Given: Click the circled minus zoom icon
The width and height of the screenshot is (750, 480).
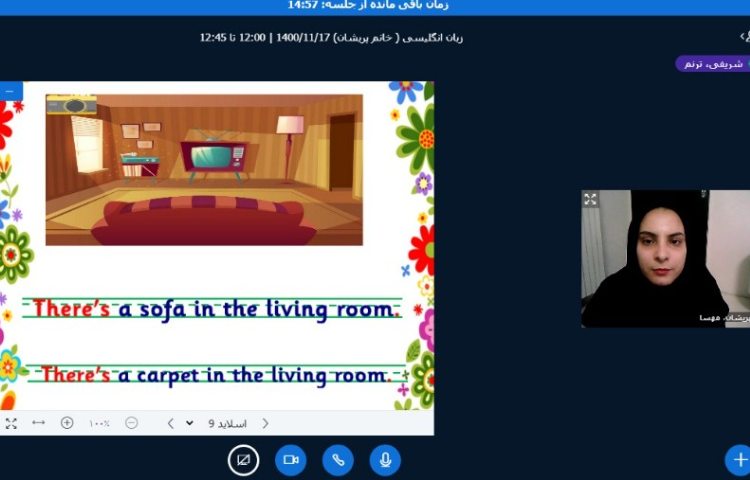Looking at the screenshot, I should pyautogui.click(x=131, y=423).
